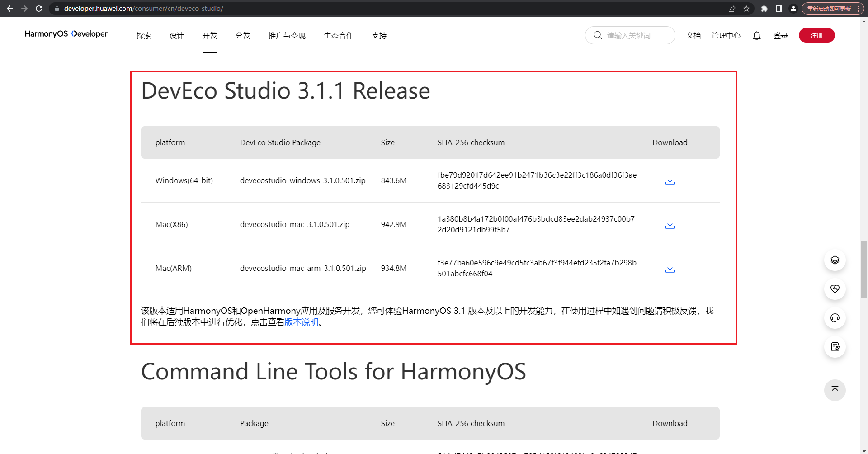
Task: Open the browser extensions puzzle icon
Action: (764, 9)
